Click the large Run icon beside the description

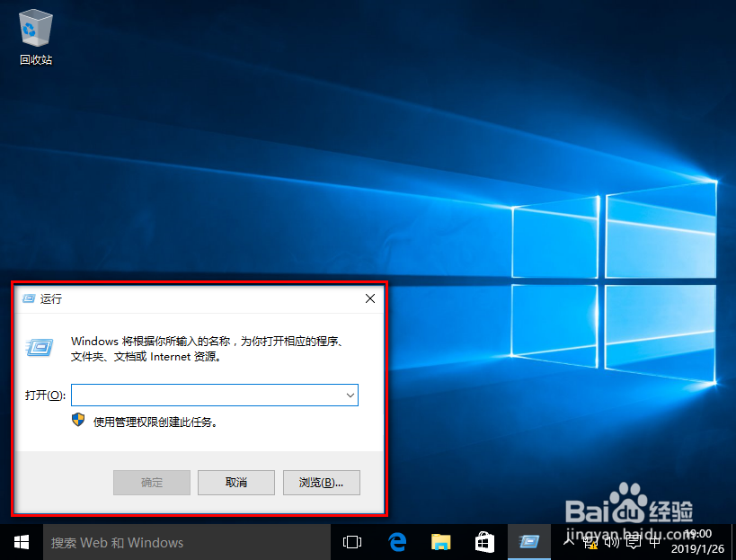(x=40, y=348)
